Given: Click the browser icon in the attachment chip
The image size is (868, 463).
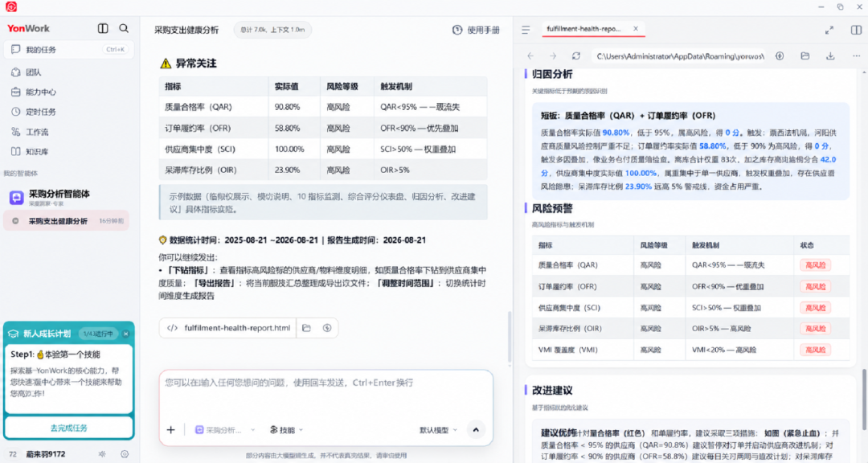Looking at the screenshot, I should (x=327, y=328).
